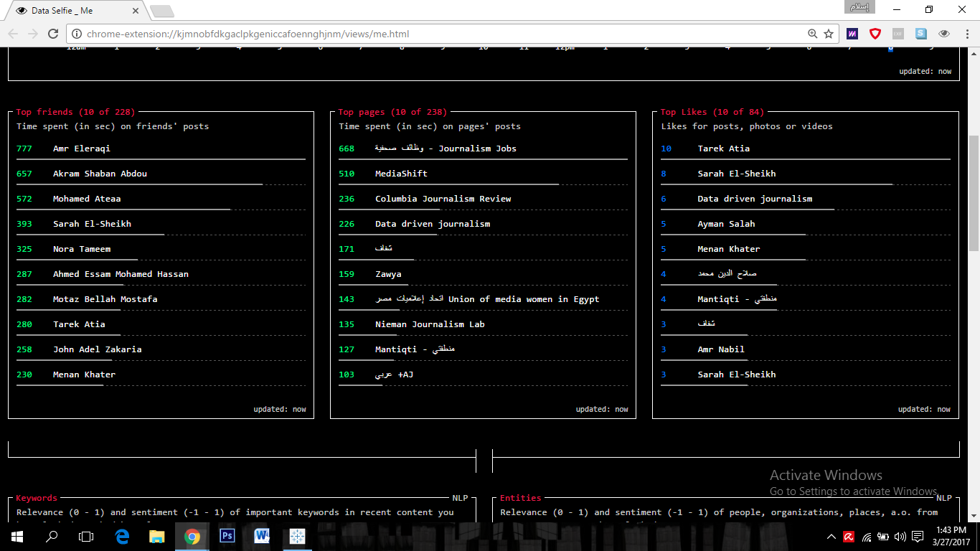Viewport: 980px width, 551px height.
Task: Open the Tableau taskbar icon
Action: point(296,536)
